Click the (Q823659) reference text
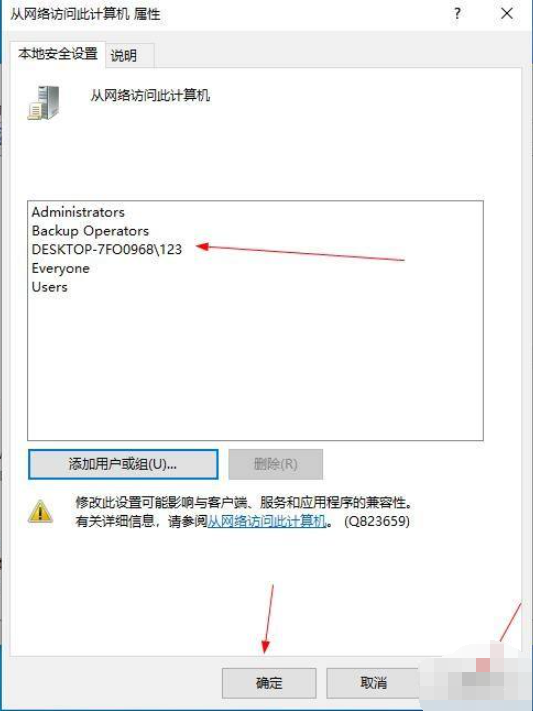This screenshot has height=711, width=533. (x=377, y=521)
